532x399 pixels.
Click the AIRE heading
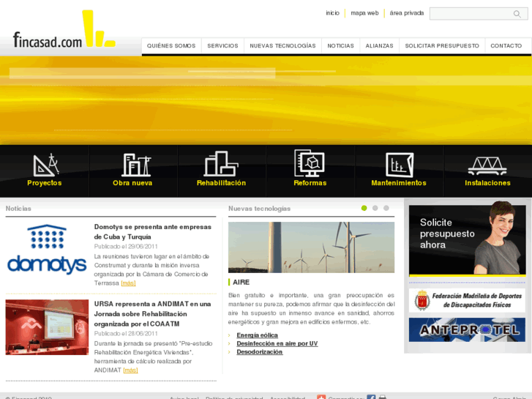[241, 282]
